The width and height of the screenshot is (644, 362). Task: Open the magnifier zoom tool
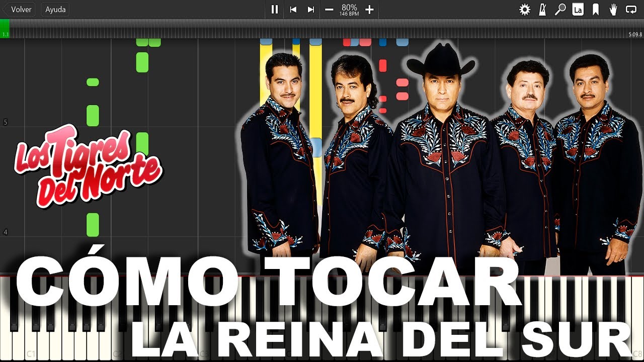point(560,10)
